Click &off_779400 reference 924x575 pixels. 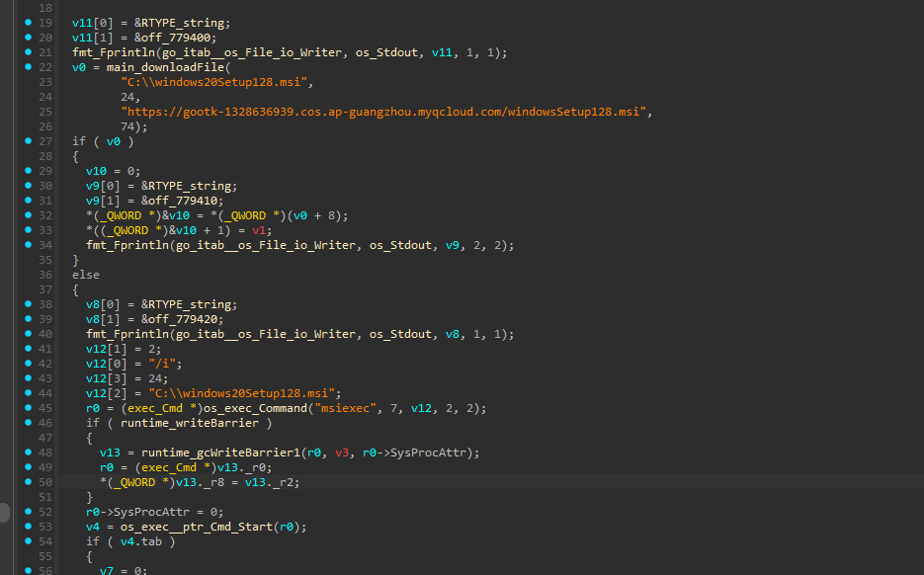point(175,38)
